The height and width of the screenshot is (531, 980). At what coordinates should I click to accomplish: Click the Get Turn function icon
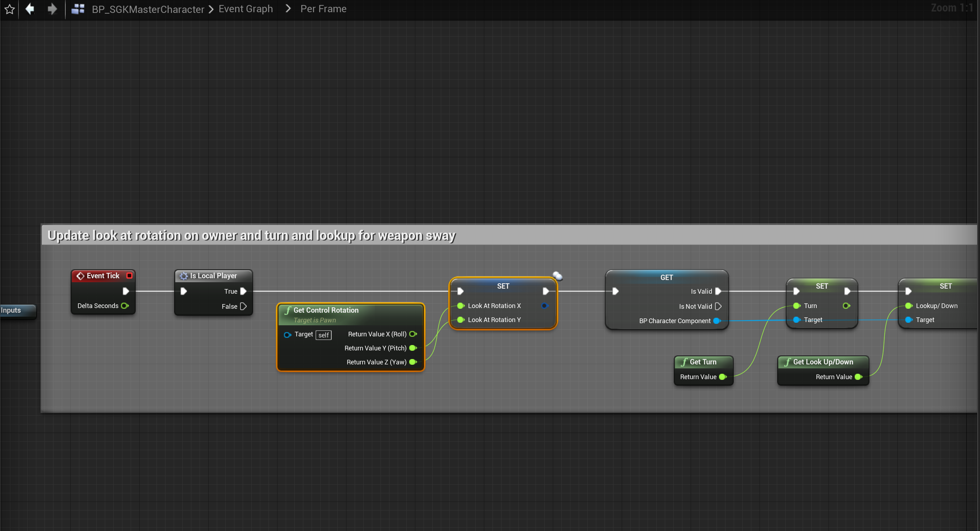[684, 362]
